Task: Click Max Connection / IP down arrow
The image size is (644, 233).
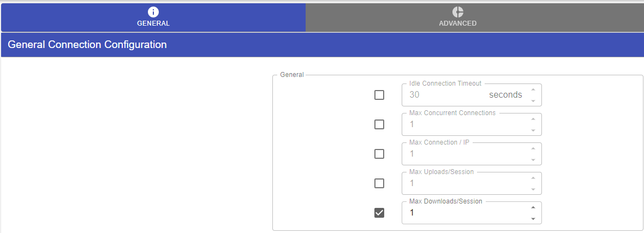Action: coord(533,160)
